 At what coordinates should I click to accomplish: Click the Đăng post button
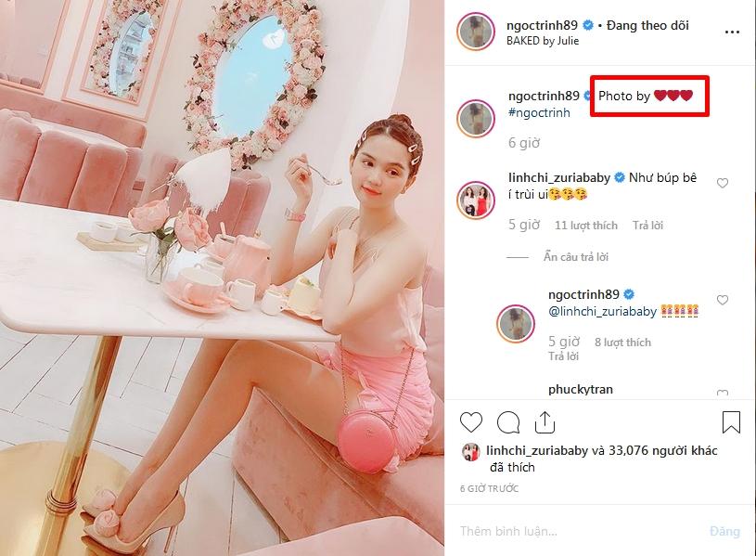coord(724,531)
